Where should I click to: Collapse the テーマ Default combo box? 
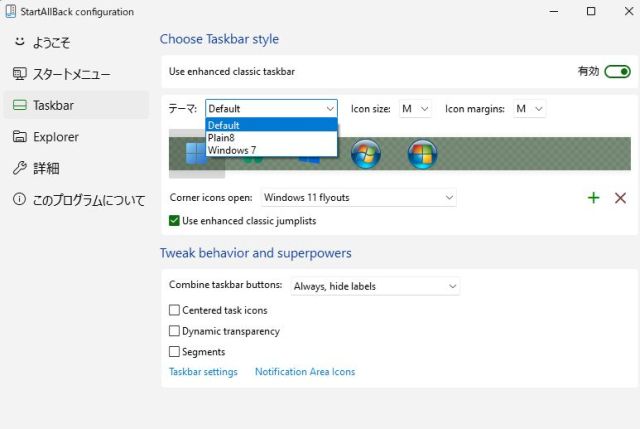(x=271, y=109)
